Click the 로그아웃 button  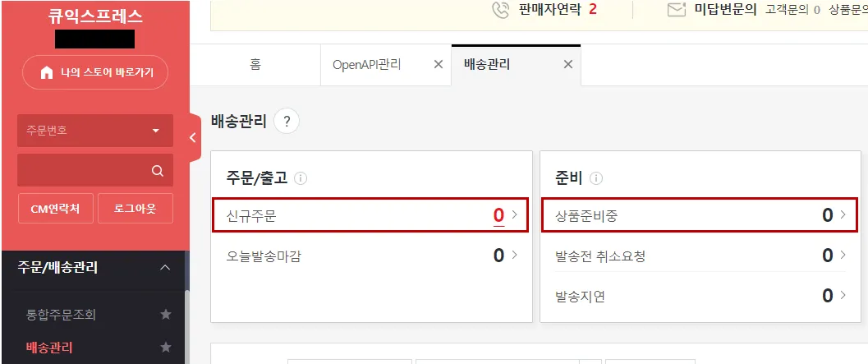135,209
